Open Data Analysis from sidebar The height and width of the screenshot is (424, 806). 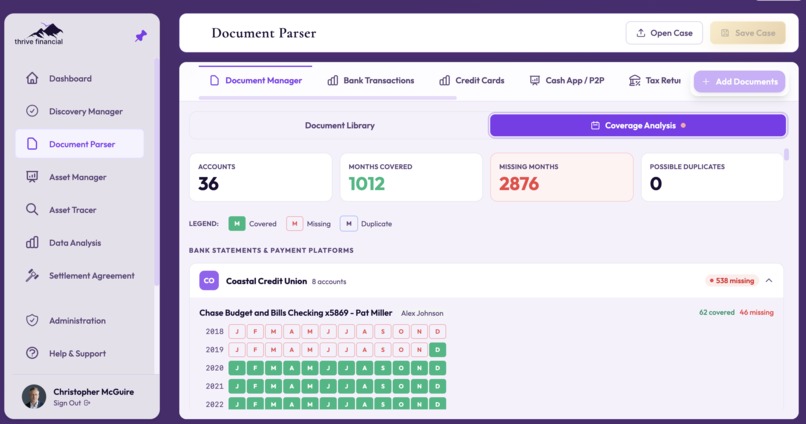(x=80, y=243)
